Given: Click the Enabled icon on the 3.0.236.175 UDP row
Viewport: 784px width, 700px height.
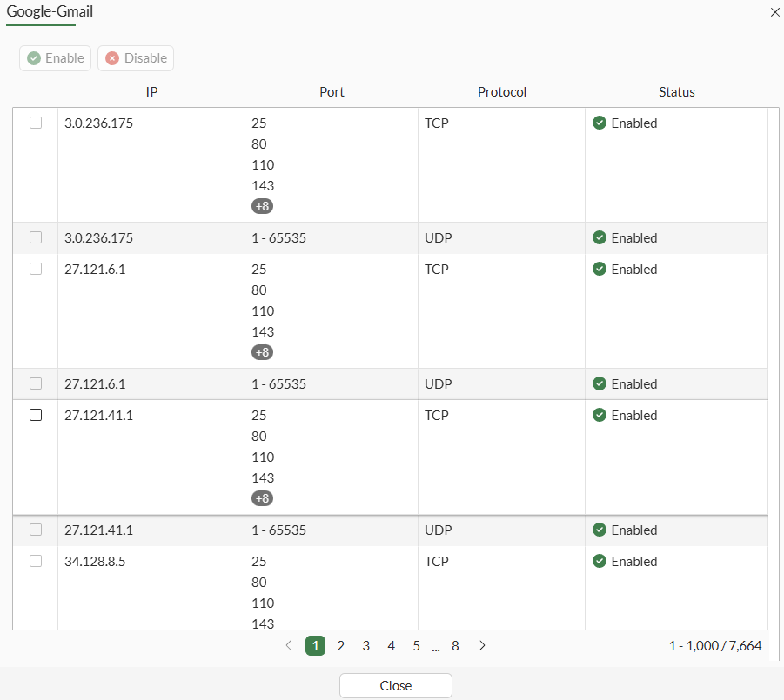Looking at the screenshot, I should tap(600, 237).
